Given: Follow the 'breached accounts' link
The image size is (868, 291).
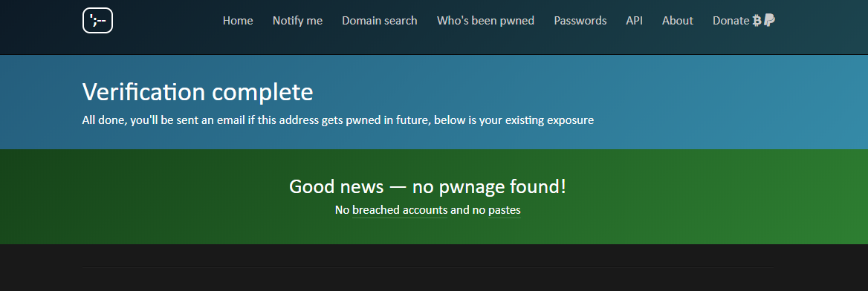Looking at the screenshot, I should [x=400, y=210].
